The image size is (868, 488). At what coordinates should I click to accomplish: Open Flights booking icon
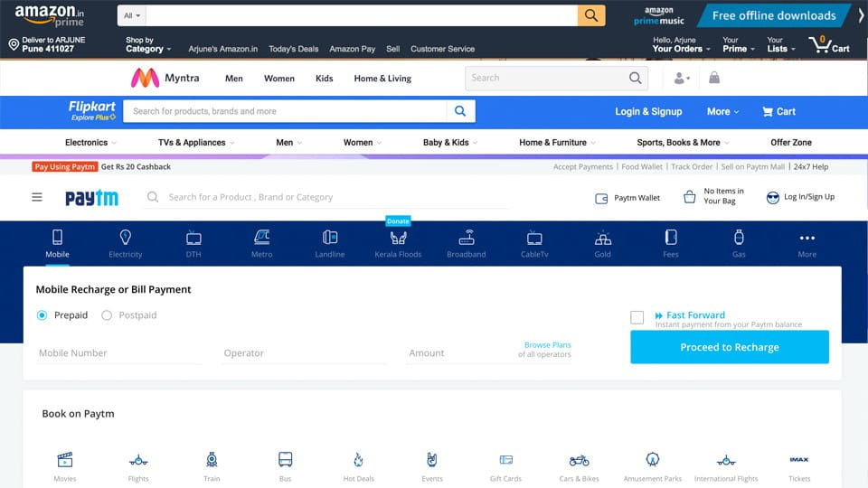pyautogui.click(x=138, y=460)
